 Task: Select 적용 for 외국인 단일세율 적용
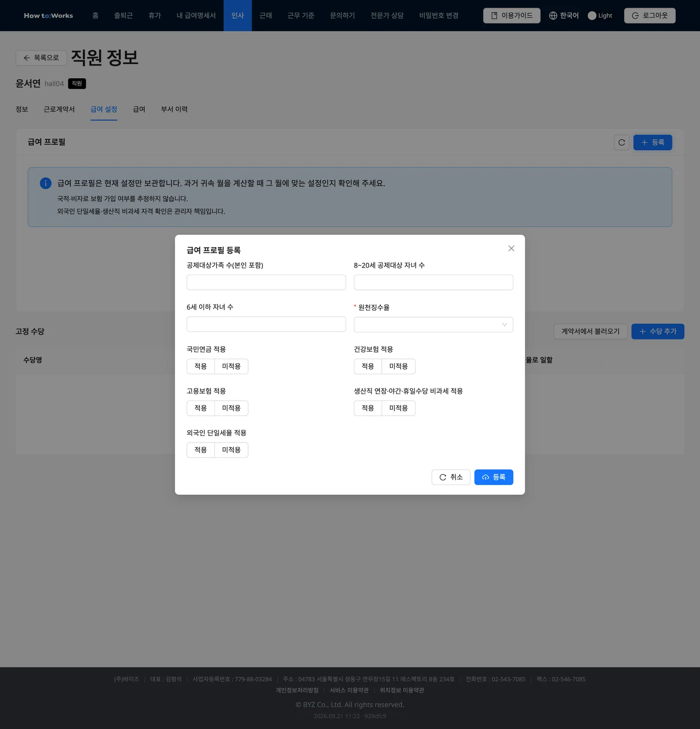click(x=200, y=450)
